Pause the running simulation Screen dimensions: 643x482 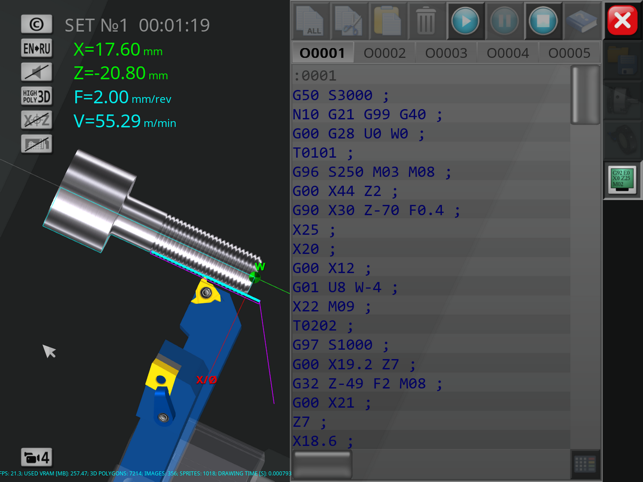tap(504, 21)
